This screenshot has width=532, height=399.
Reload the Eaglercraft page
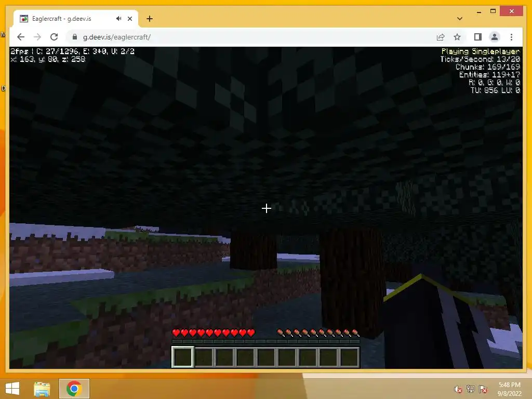coord(54,37)
